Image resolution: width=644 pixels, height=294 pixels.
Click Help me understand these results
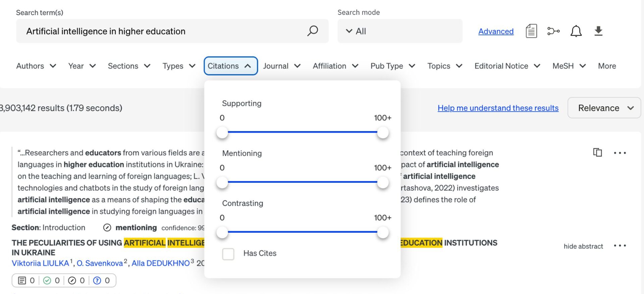click(x=498, y=108)
